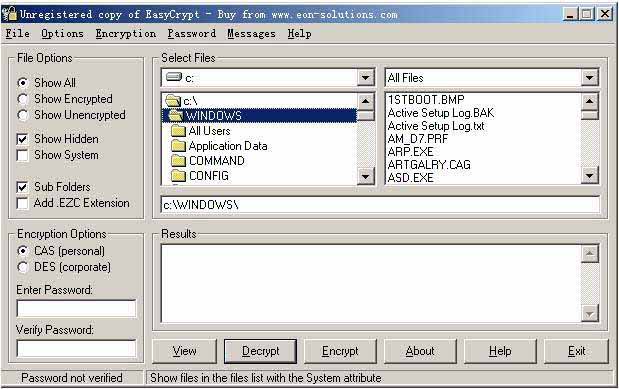Image resolution: width=619 pixels, height=389 pixels.
Task: Open the Encryption menu
Action: 126,34
